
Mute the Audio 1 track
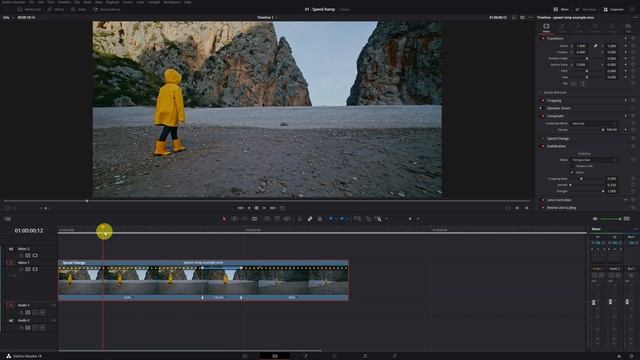pos(42,312)
